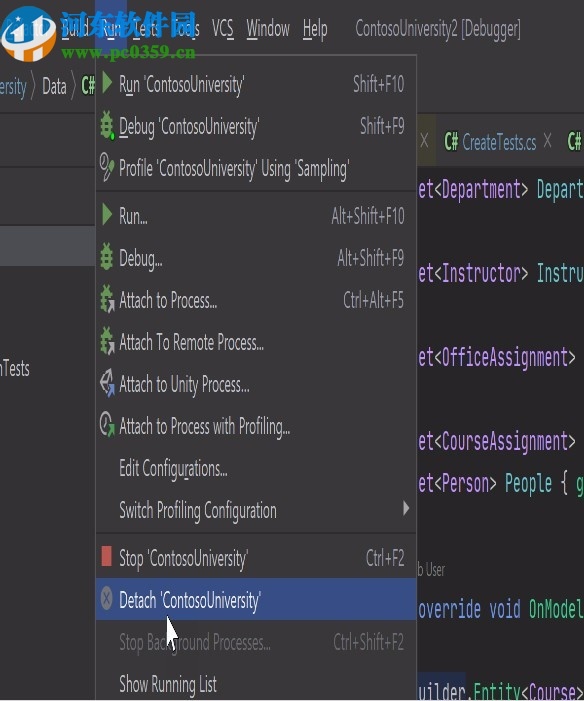
Task: Open the Window menu
Action: click(268, 29)
